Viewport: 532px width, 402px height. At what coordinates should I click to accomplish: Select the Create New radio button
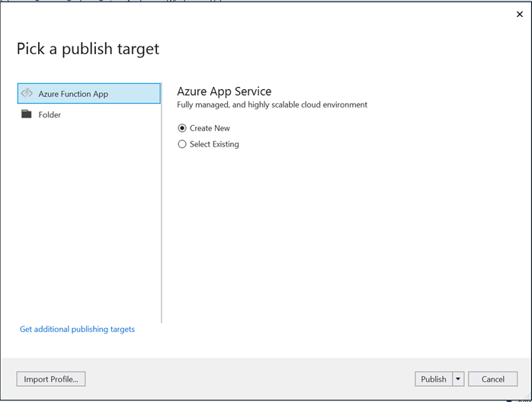pos(182,128)
